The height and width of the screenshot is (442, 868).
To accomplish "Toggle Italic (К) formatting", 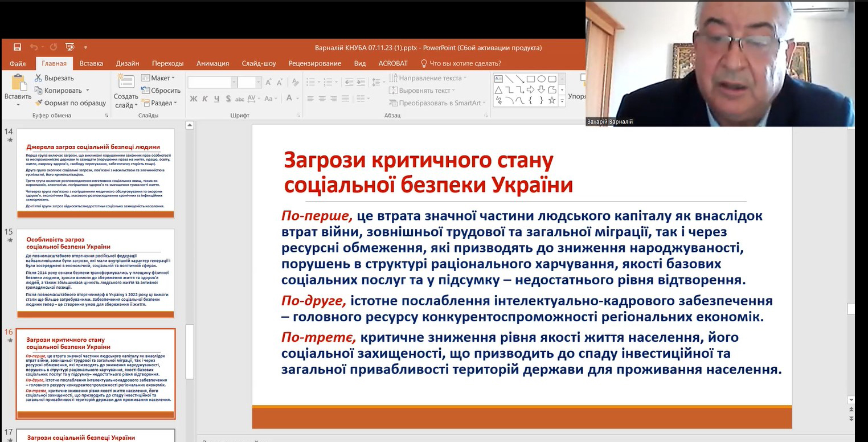I will coord(205,99).
